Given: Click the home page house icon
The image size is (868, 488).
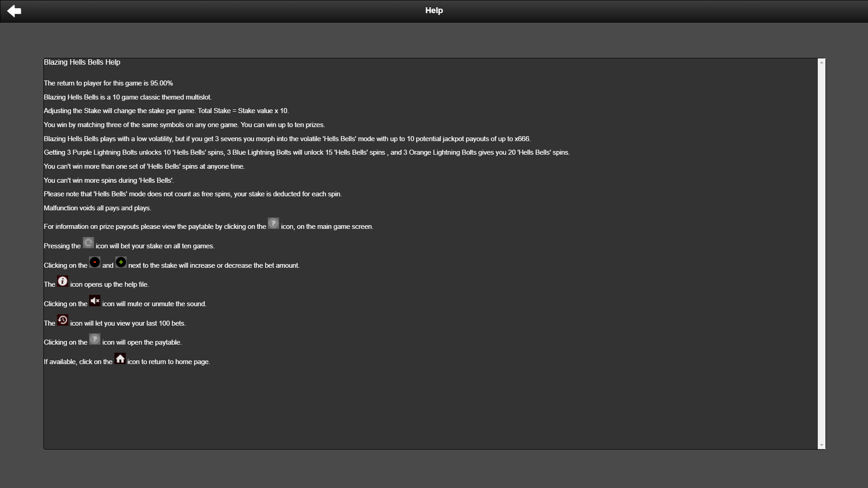Looking at the screenshot, I should (x=120, y=359).
